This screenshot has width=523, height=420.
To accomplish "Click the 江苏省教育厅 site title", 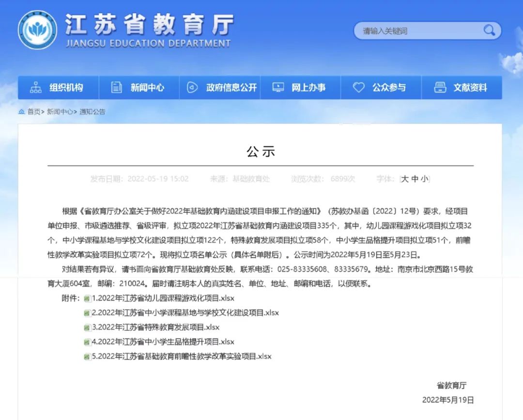I will click(149, 25).
